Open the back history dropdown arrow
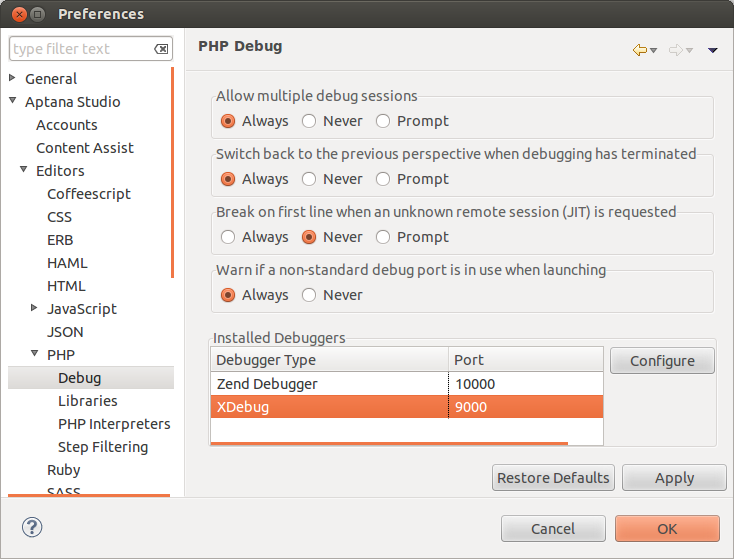Viewport: 734px width, 559px height. 653,51
